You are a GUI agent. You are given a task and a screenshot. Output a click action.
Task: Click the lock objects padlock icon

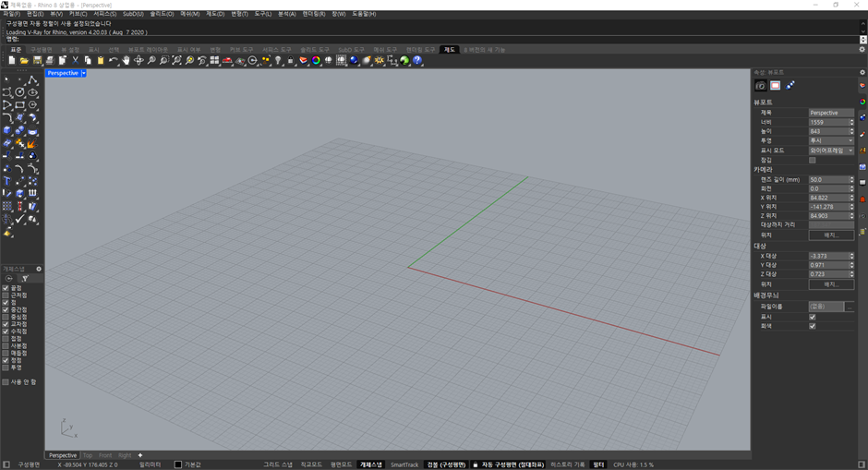(x=290, y=60)
